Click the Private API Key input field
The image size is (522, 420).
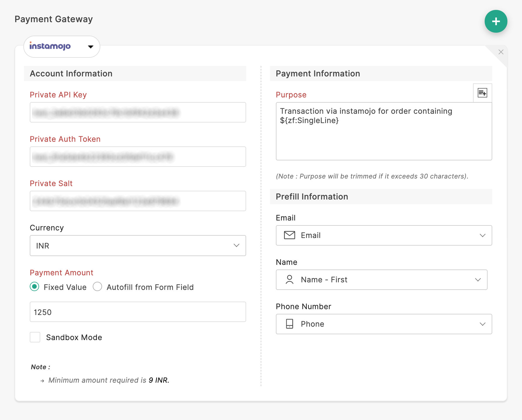138,112
